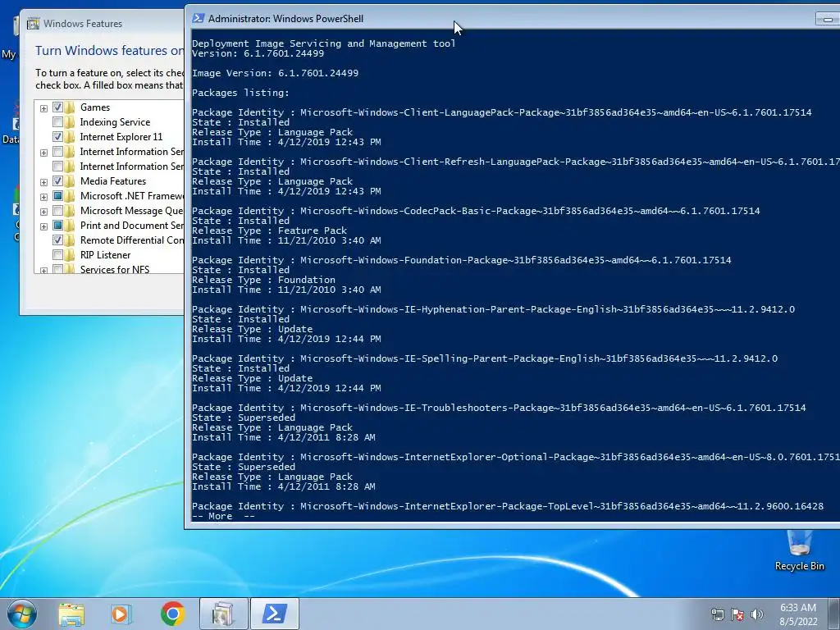
Task: Uncheck the Internet Explorer 11 checkbox
Action: (x=57, y=137)
